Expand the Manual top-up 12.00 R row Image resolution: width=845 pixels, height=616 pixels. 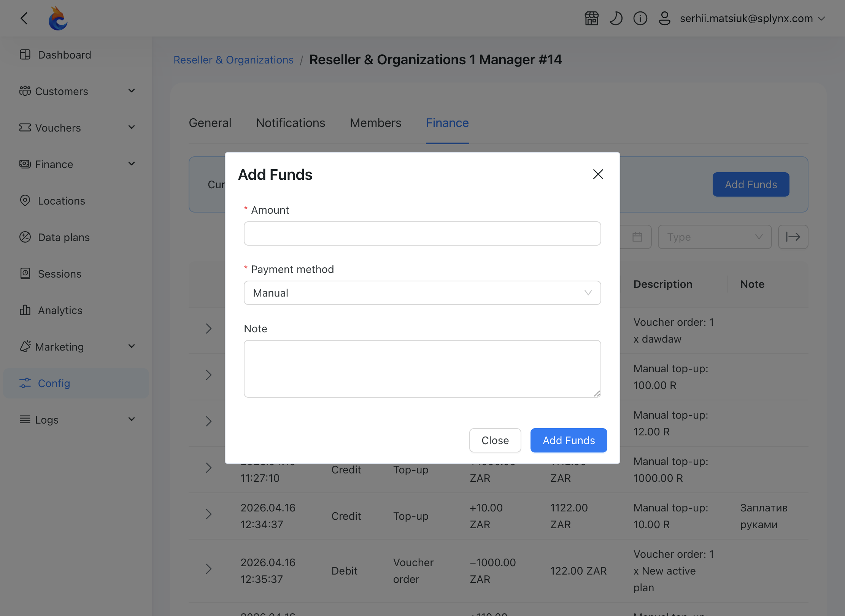pyautogui.click(x=208, y=421)
